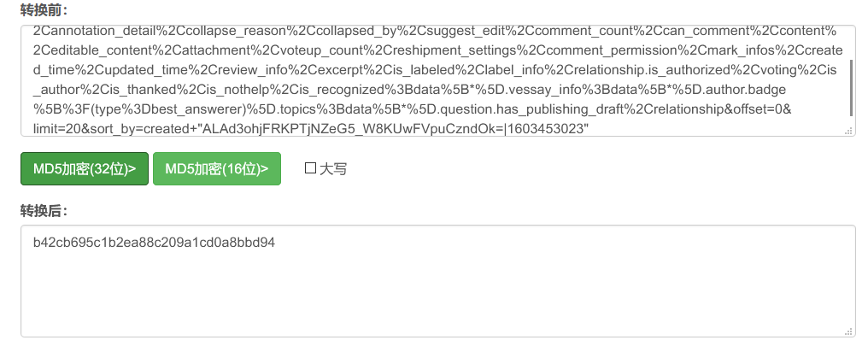Enable the 大写 uppercase checkbox

(310, 168)
